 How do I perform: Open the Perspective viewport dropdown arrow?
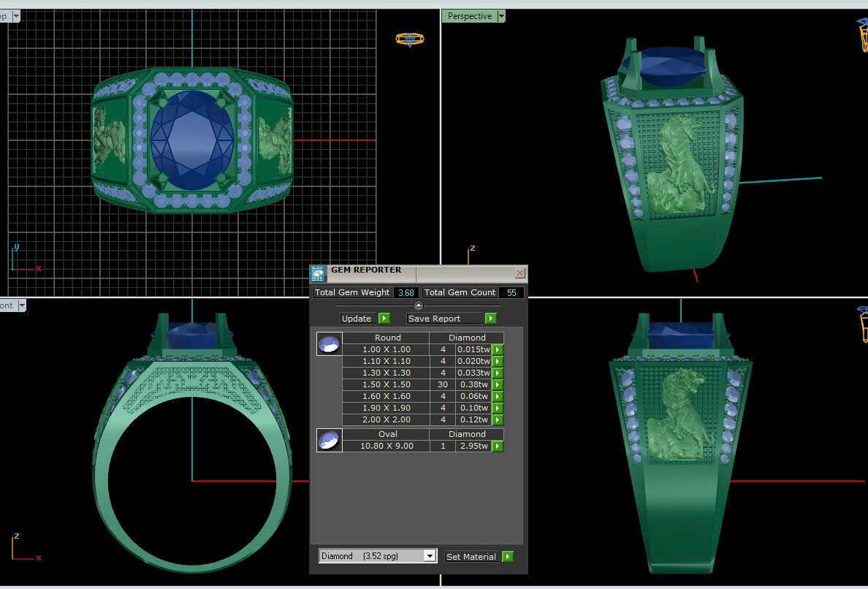click(x=501, y=16)
